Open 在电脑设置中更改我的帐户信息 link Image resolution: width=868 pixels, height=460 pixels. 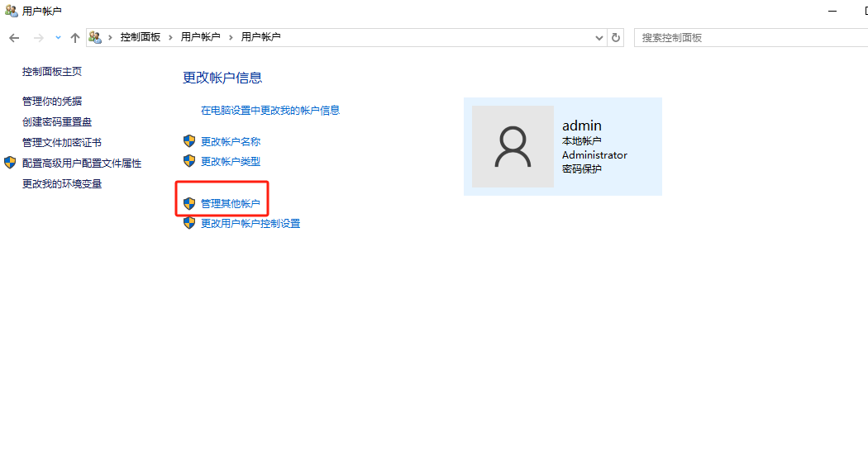pyautogui.click(x=270, y=110)
